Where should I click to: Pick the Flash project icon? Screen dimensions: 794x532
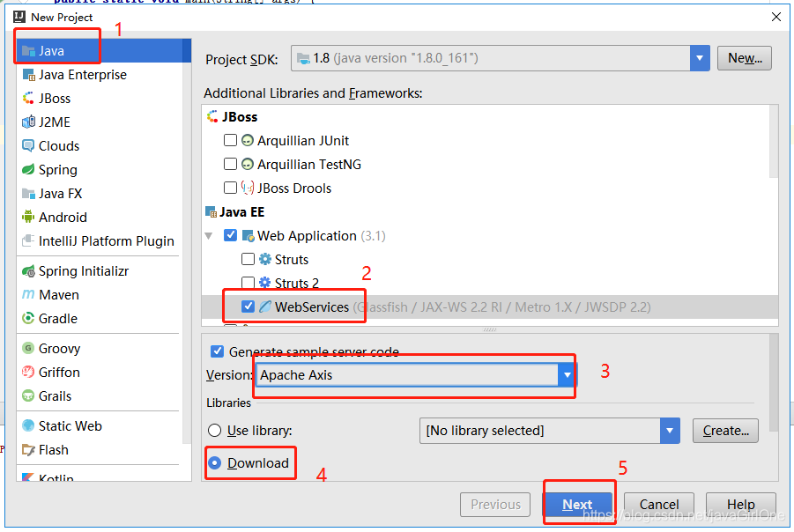[29, 449]
